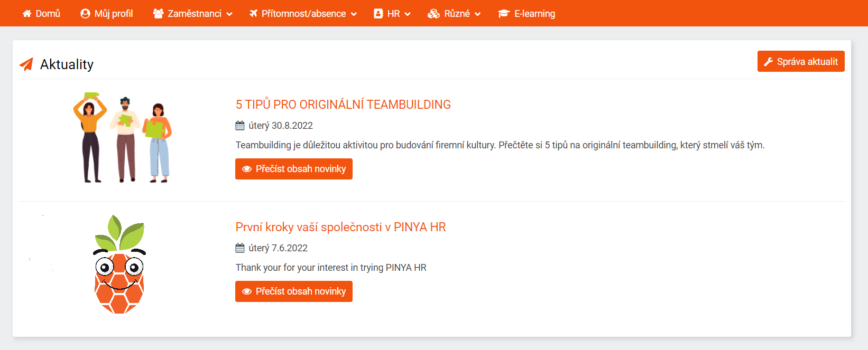Click the date text úterý 30.8.2022
868x350 pixels.
[x=281, y=126]
